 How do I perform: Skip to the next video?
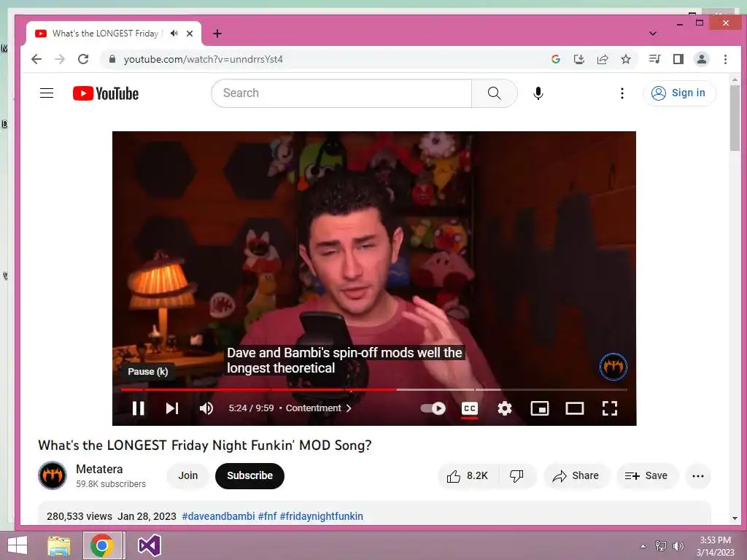172,408
